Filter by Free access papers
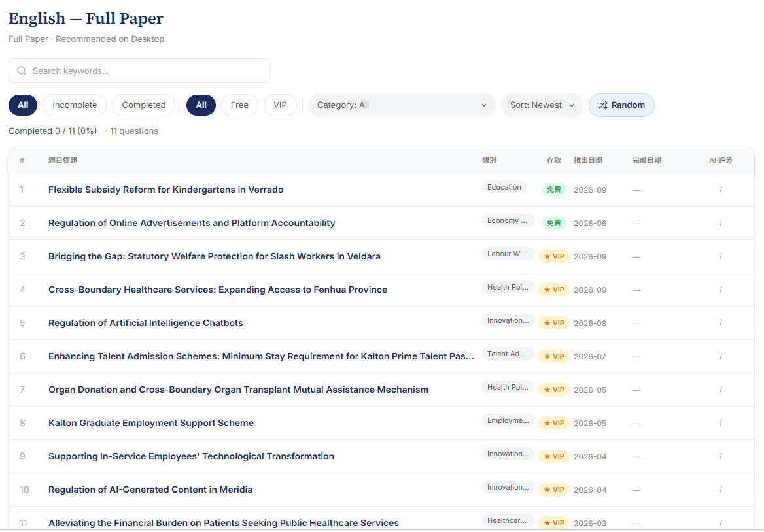 pos(239,105)
